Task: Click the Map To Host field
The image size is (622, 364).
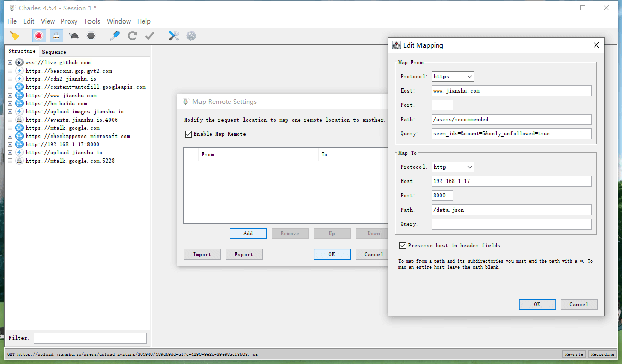Action: 512,181
